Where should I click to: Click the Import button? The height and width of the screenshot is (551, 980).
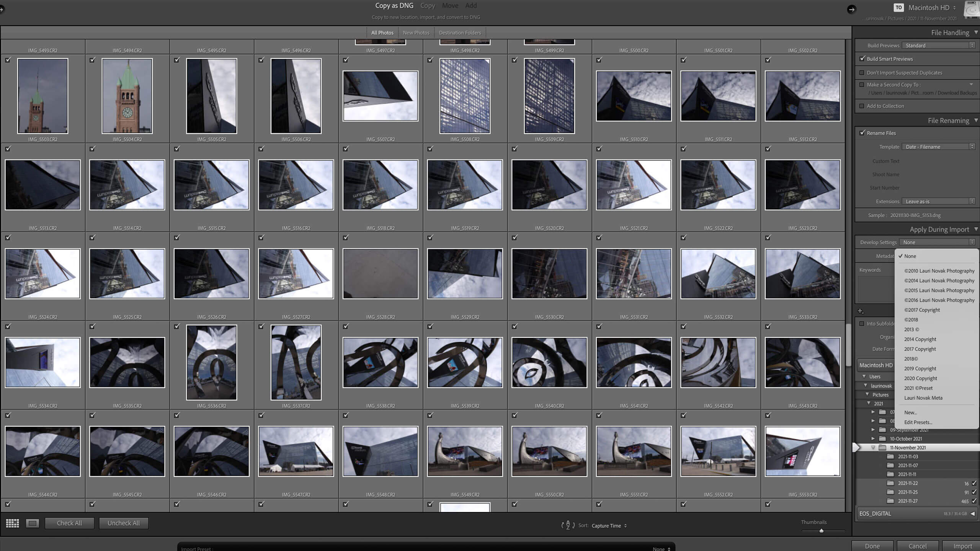[x=962, y=546]
